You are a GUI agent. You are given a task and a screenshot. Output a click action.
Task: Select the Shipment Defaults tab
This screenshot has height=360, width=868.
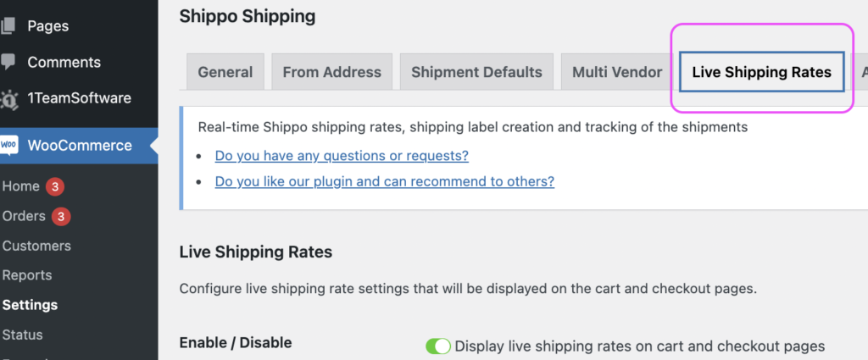point(476,72)
